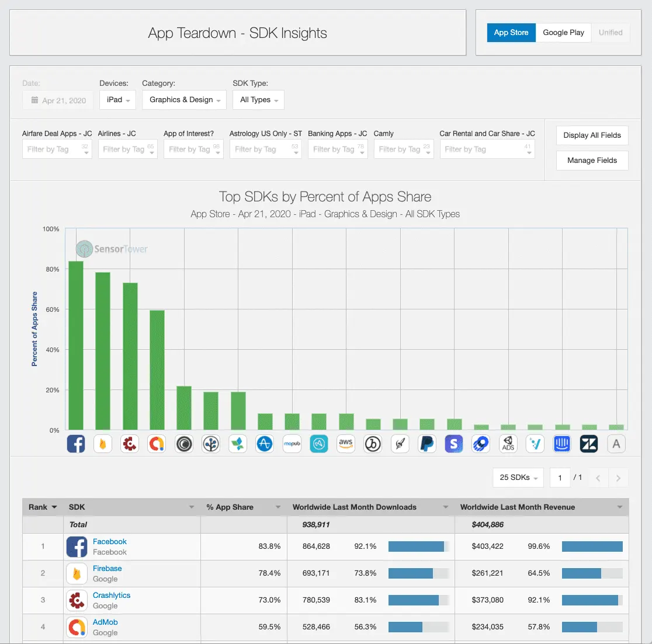This screenshot has width=652, height=644.
Task: Click the Amplitude icon under the chart
Action: pos(265,444)
